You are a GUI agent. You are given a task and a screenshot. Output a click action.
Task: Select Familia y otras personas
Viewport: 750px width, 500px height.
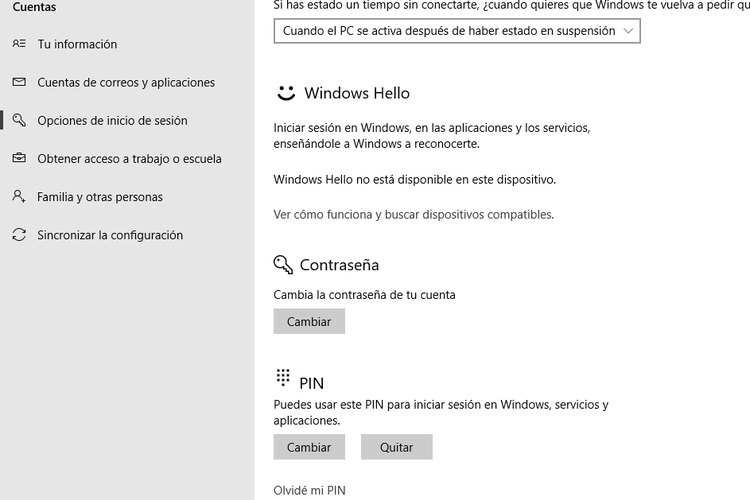[100, 197]
